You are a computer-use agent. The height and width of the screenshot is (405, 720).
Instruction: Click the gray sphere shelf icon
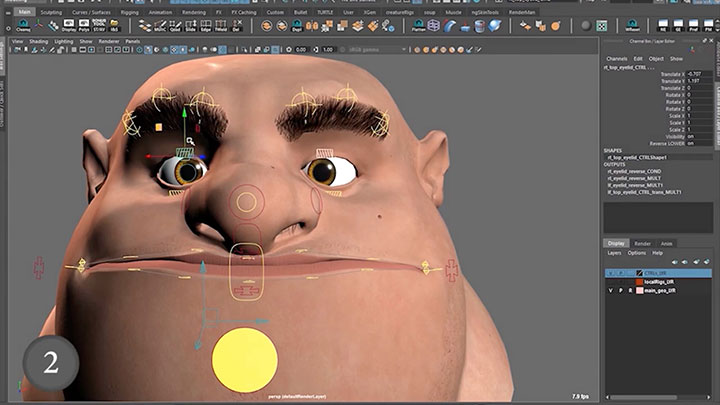(585, 26)
